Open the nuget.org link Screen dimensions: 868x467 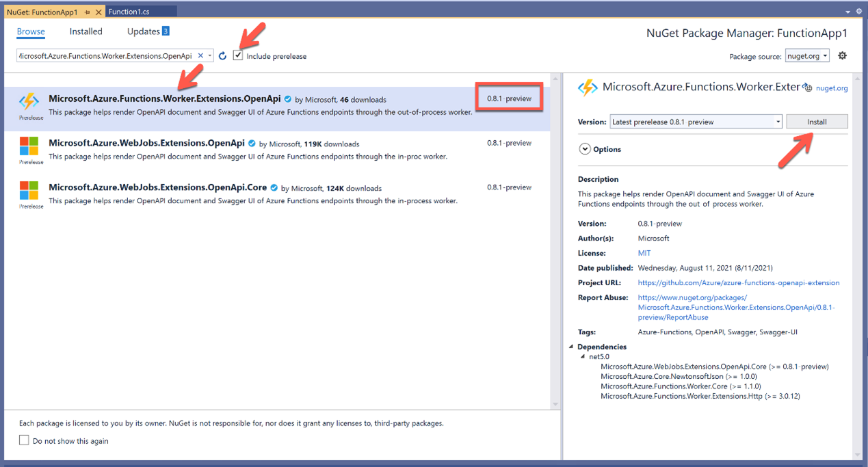pyautogui.click(x=832, y=88)
